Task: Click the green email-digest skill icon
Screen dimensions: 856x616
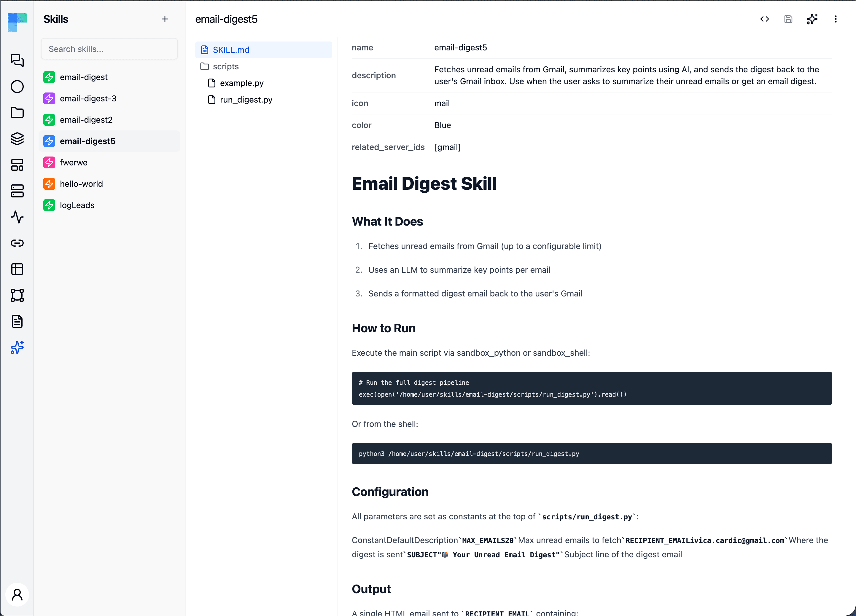Action: click(x=49, y=77)
